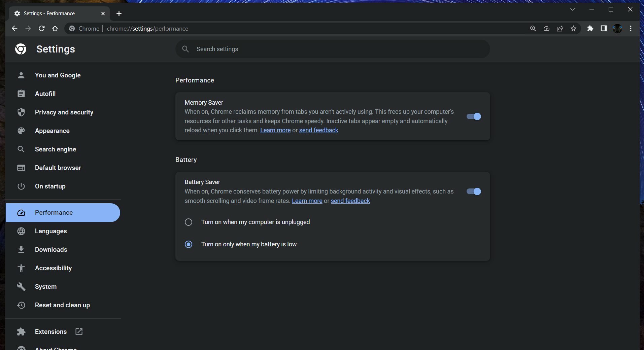Click the zoom magnifier icon in address bar
This screenshot has height=350, width=644.
click(x=533, y=29)
